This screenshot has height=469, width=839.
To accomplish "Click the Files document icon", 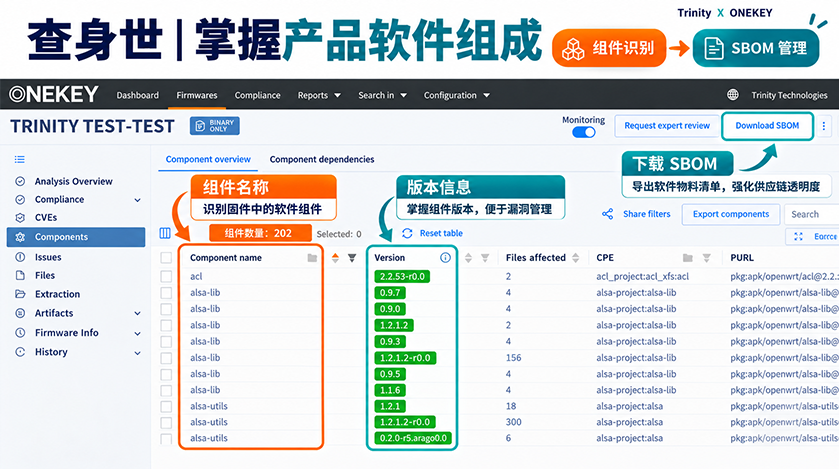I will tap(20, 275).
